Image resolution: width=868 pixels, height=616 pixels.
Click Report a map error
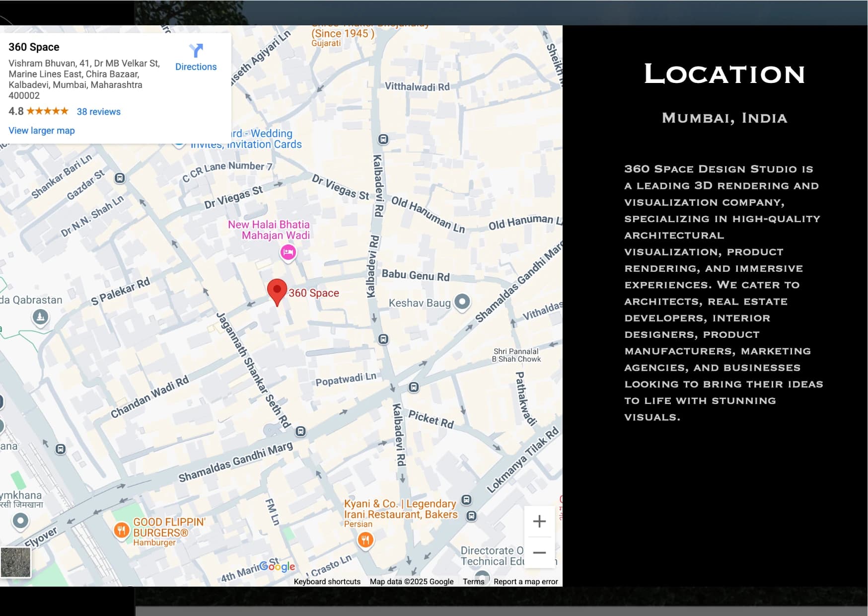tap(526, 582)
